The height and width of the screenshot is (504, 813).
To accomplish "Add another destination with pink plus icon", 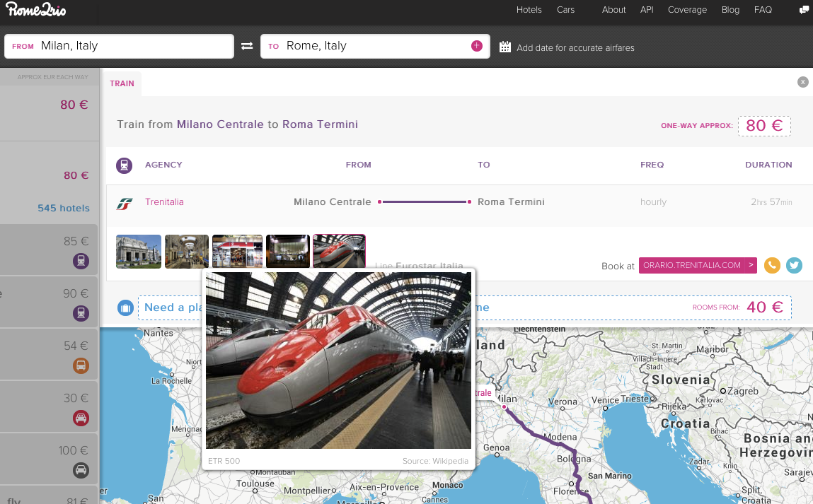I will (476, 46).
